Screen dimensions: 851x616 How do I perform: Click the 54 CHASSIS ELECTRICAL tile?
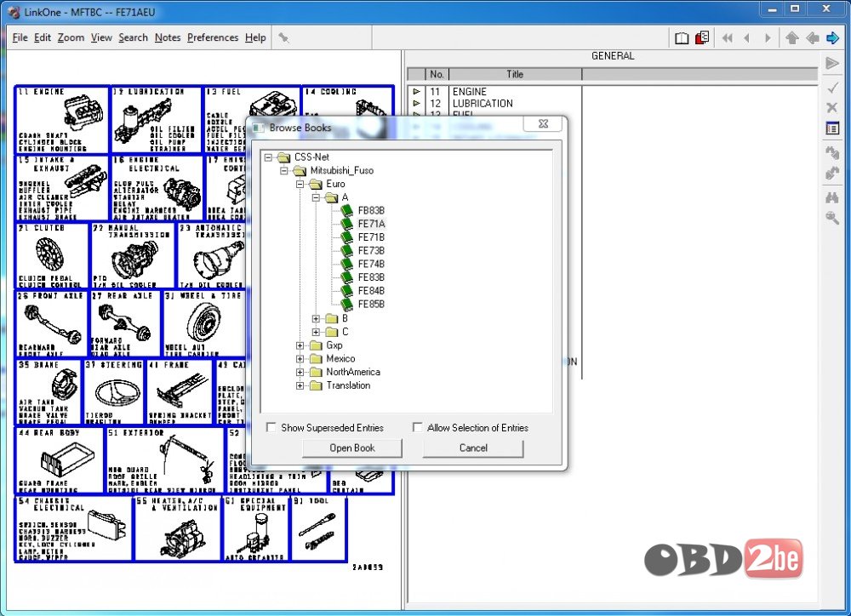[74, 528]
